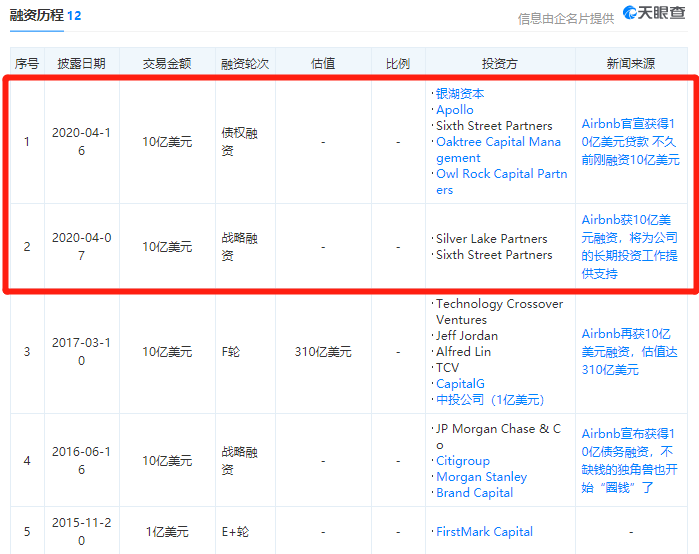Select the TCV investor text
The image size is (699, 554).
tap(447, 368)
